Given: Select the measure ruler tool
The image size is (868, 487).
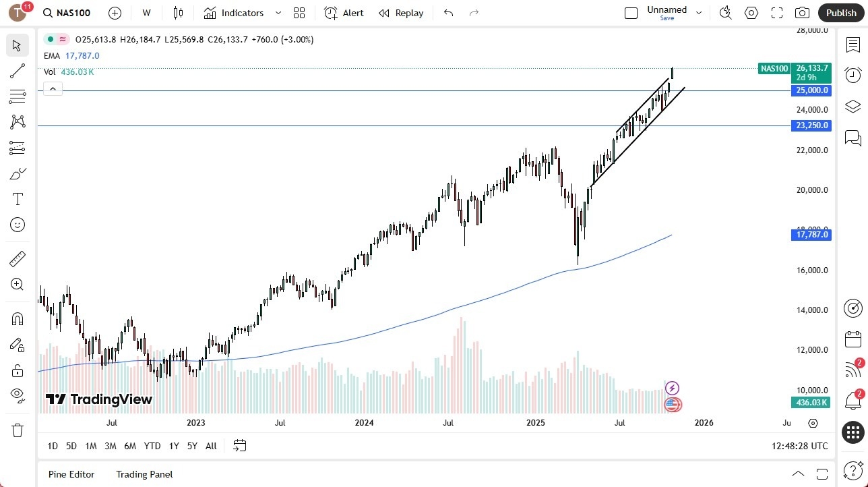Looking at the screenshot, I should click(18, 258).
